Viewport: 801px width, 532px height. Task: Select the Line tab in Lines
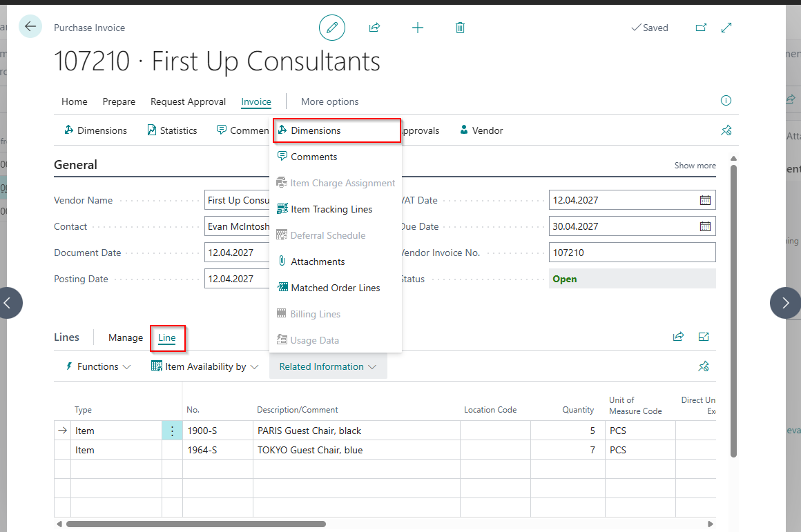[x=167, y=337]
